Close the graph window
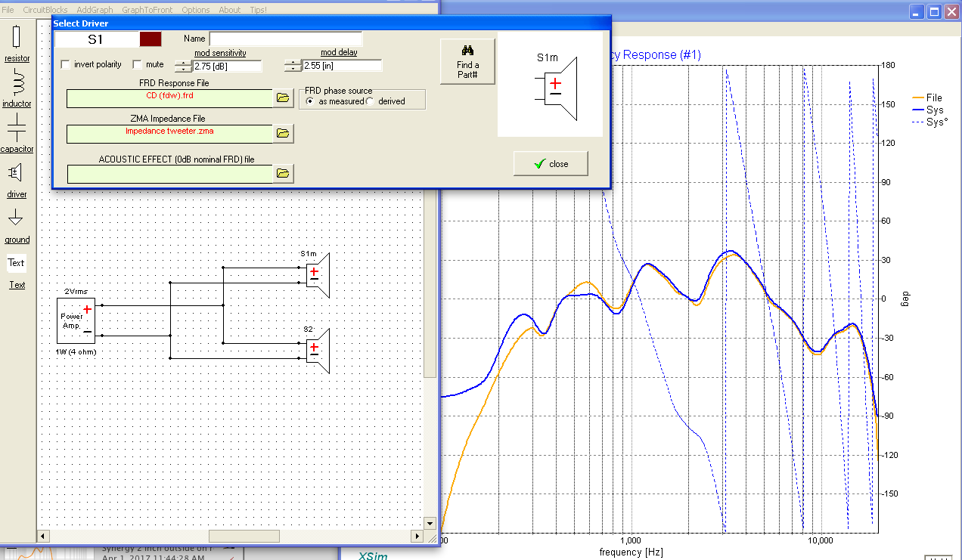Screen dimensions: 962x560 pyautogui.click(x=951, y=12)
